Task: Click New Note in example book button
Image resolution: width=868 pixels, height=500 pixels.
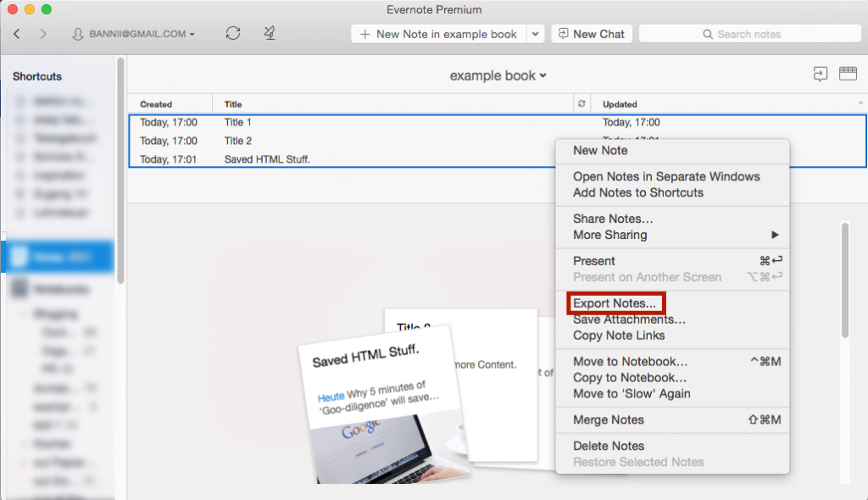Action: coord(439,34)
